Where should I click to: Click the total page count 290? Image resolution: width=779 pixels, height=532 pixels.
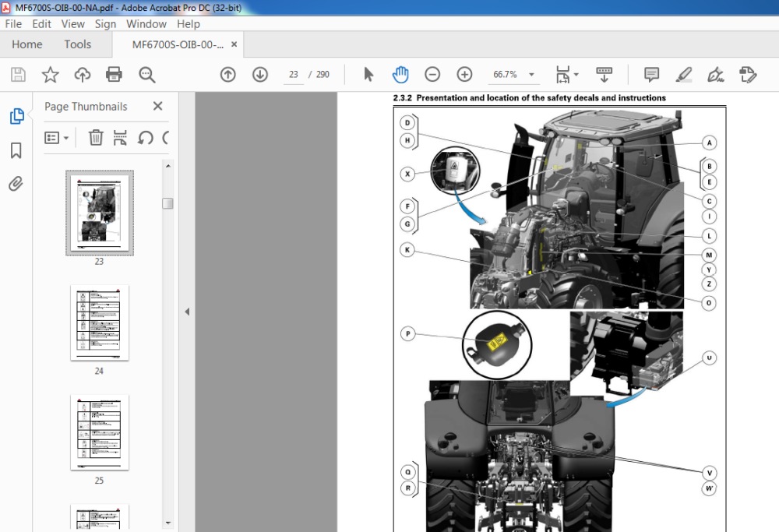pyautogui.click(x=323, y=75)
